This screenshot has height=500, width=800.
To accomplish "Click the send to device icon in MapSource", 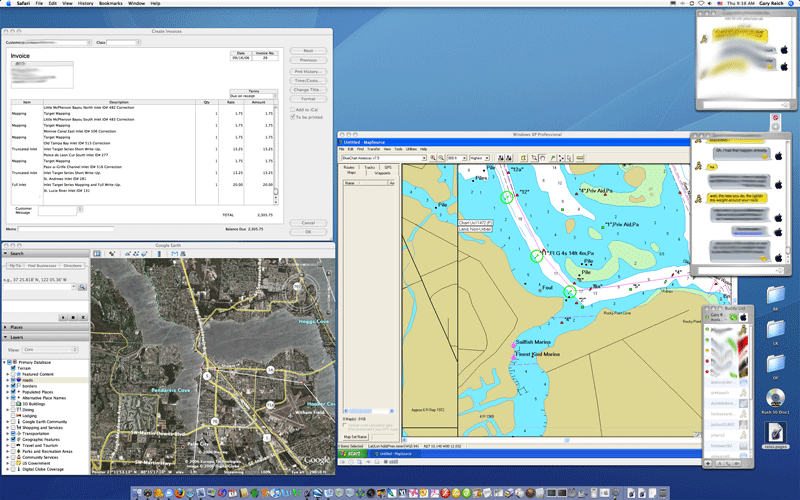I will (501, 158).
